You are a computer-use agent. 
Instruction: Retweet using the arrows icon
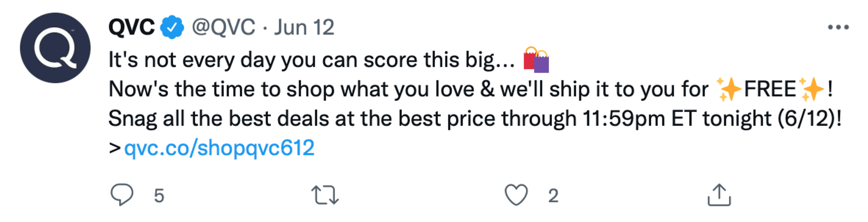pyautogui.click(x=325, y=195)
